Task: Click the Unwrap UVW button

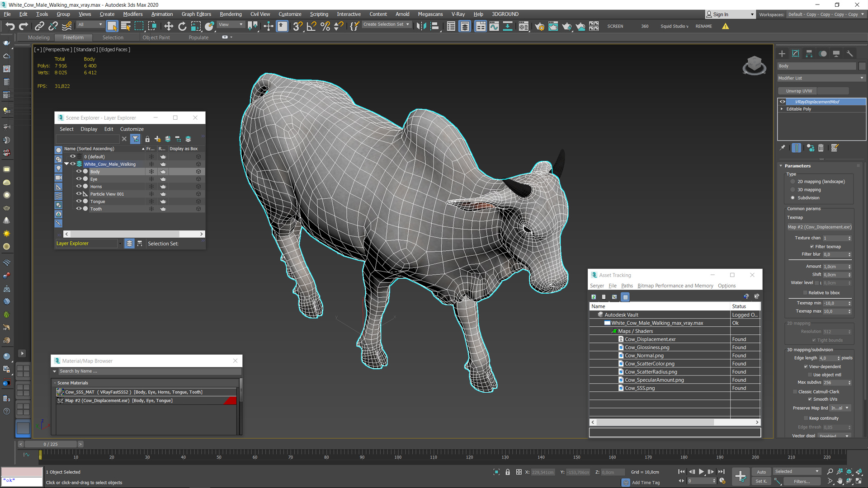Action: pyautogui.click(x=799, y=91)
